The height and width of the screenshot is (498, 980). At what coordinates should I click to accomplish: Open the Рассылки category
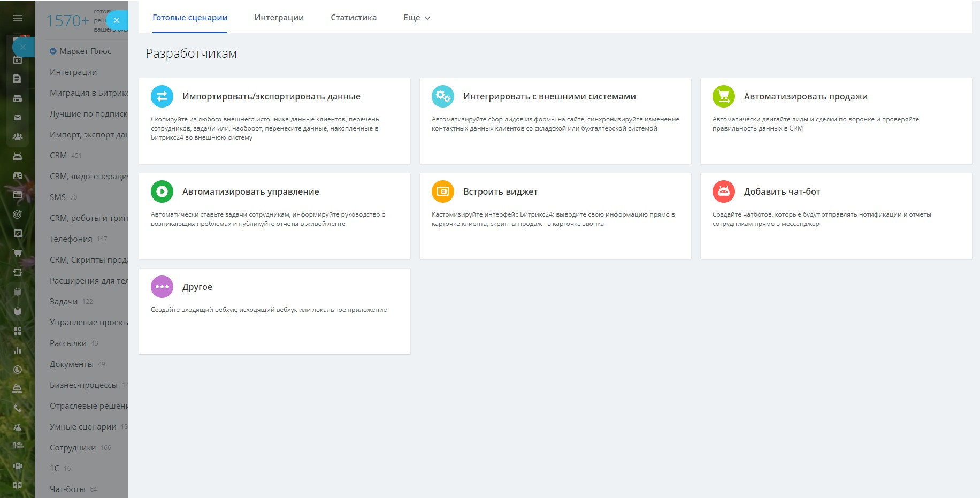pos(74,343)
